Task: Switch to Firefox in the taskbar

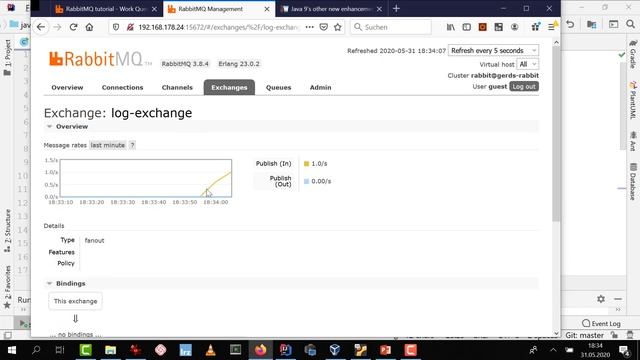Action: [x=260, y=350]
